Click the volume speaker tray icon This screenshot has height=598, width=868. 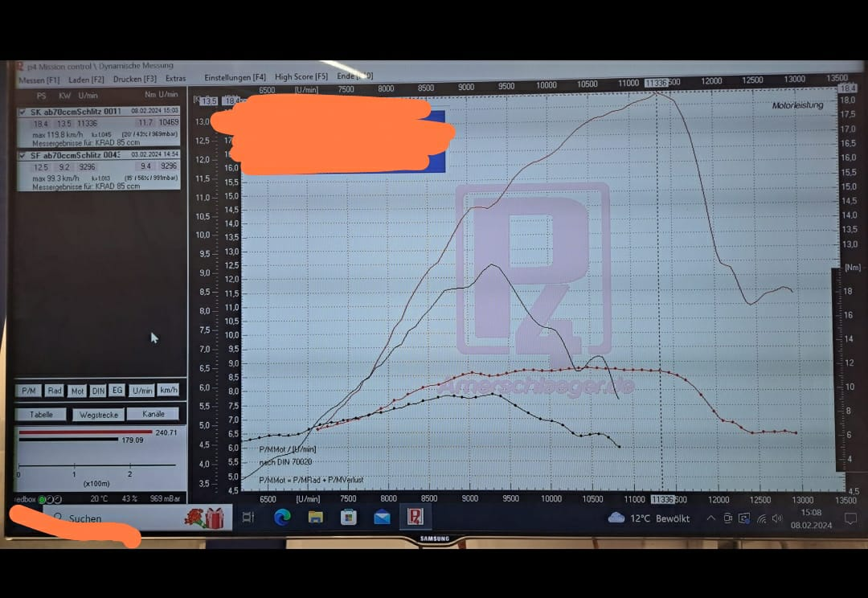coord(778,518)
